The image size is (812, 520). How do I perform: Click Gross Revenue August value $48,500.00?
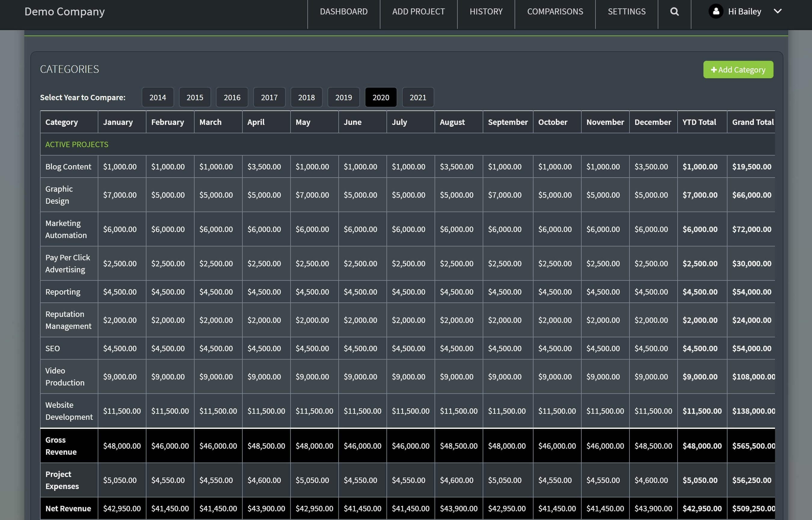458,446
